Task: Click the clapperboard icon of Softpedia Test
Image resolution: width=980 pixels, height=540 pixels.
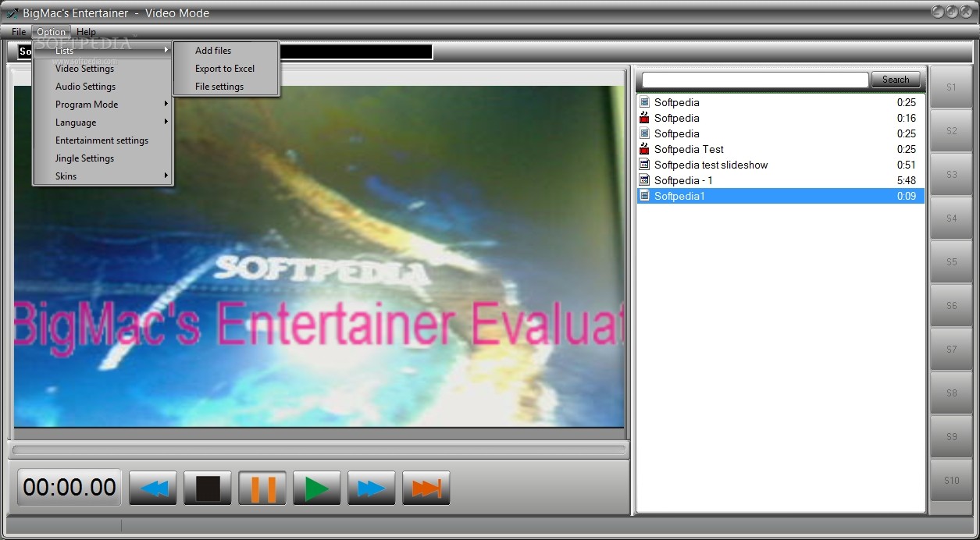Action: tap(644, 149)
